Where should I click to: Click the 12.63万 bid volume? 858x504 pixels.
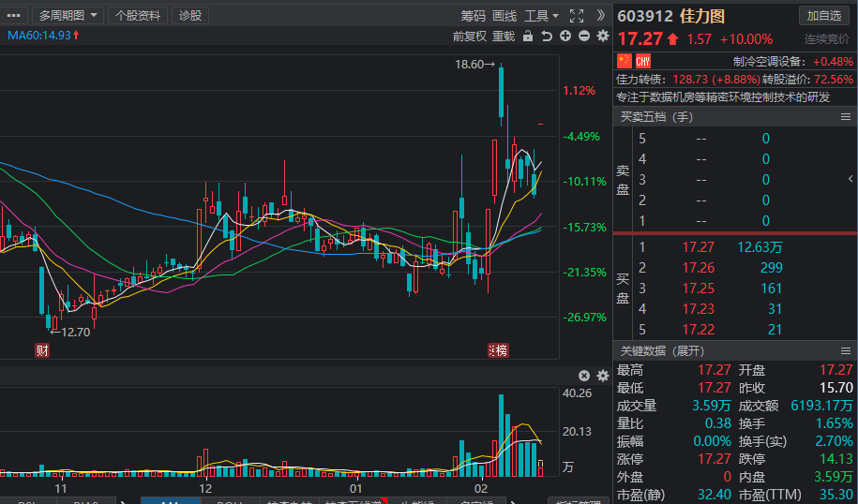(x=760, y=247)
